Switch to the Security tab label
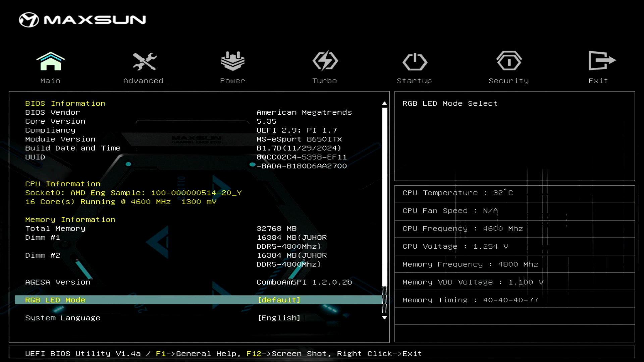The image size is (644, 362). (x=508, y=81)
